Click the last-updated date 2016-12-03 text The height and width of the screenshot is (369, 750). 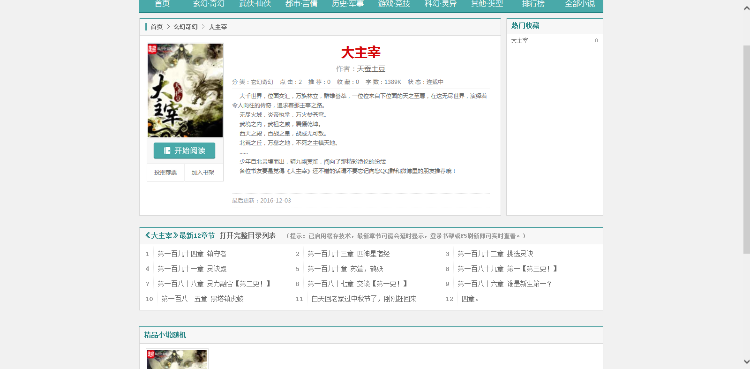click(x=276, y=201)
